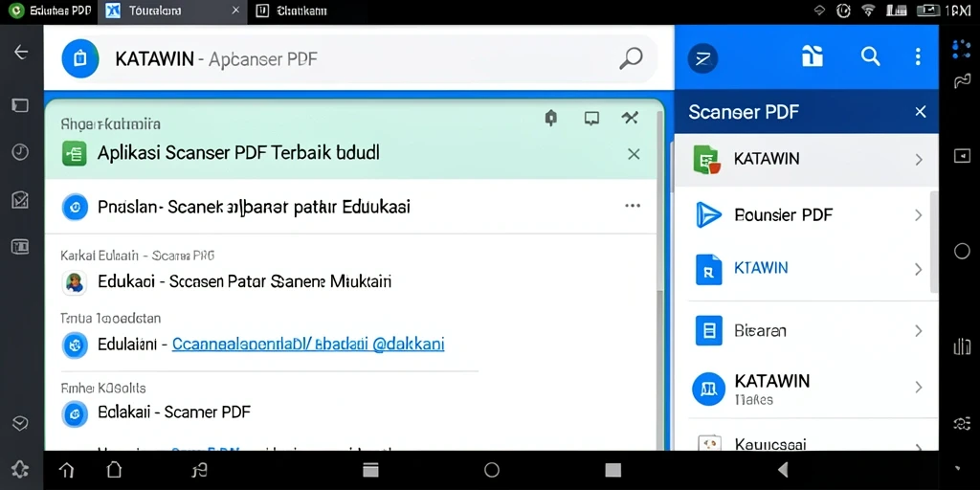Expand the first KATAWIN row chevron
This screenshot has height=490, width=980.
point(919,160)
